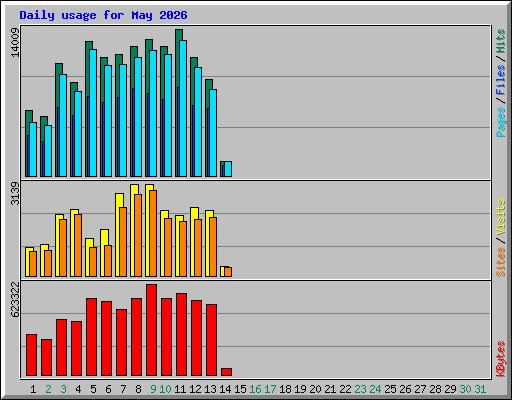Click day label 14 on the x-axis
Viewport: 512px width, 400px height.
click(225, 389)
